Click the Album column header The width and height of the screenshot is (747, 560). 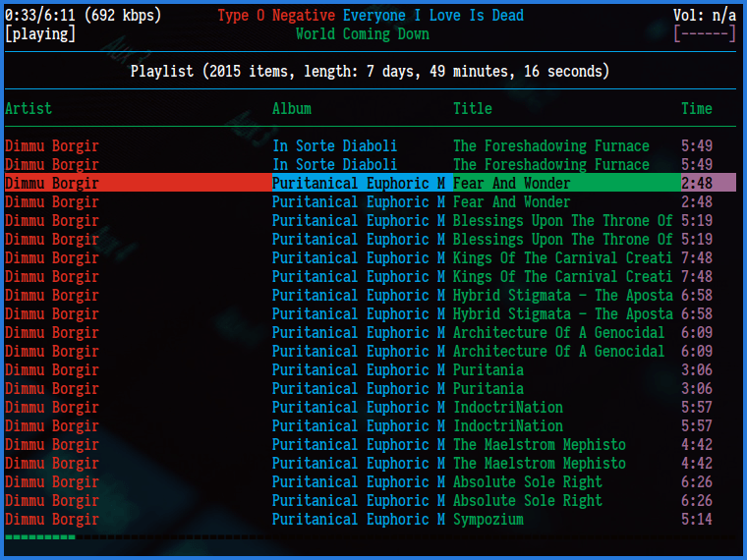(x=292, y=109)
